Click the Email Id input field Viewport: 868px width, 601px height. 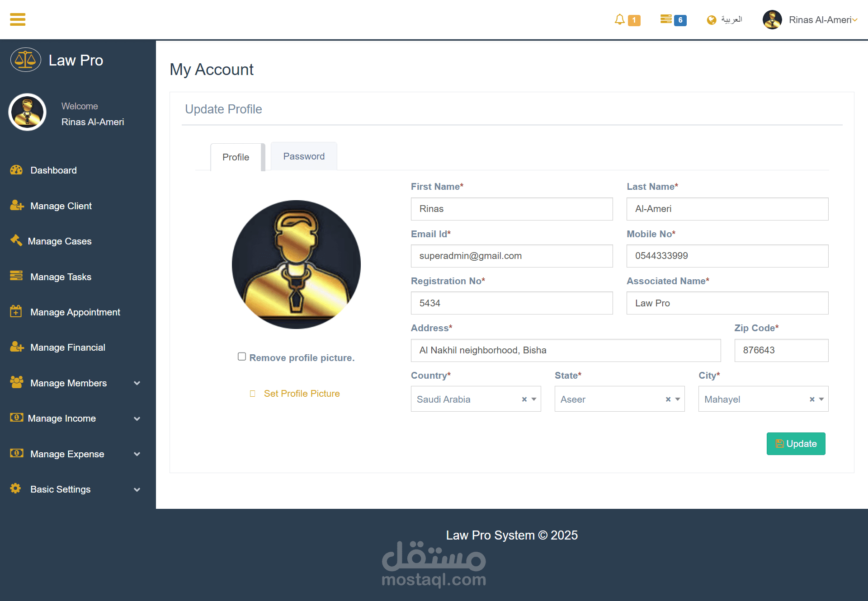pyautogui.click(x=511, y=256)
